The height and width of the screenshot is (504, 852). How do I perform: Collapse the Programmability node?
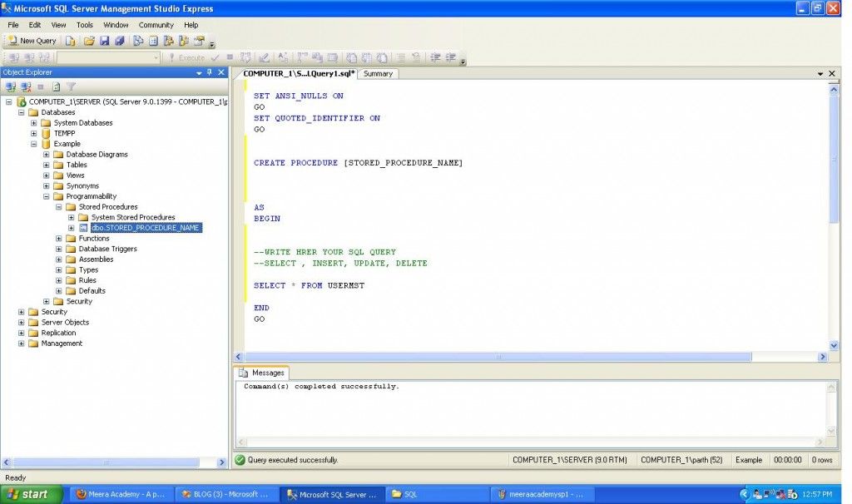tap(47, 196)
